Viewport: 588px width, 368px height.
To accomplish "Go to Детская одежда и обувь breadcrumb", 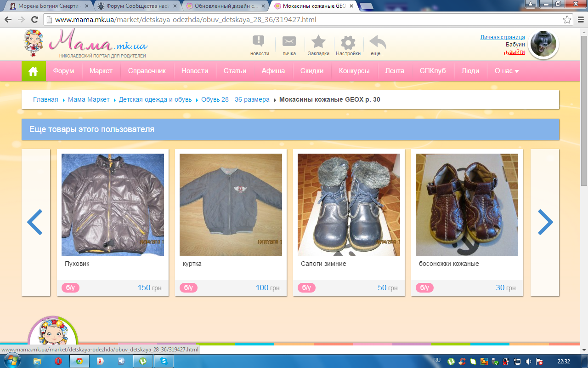I will coord(155,99).
